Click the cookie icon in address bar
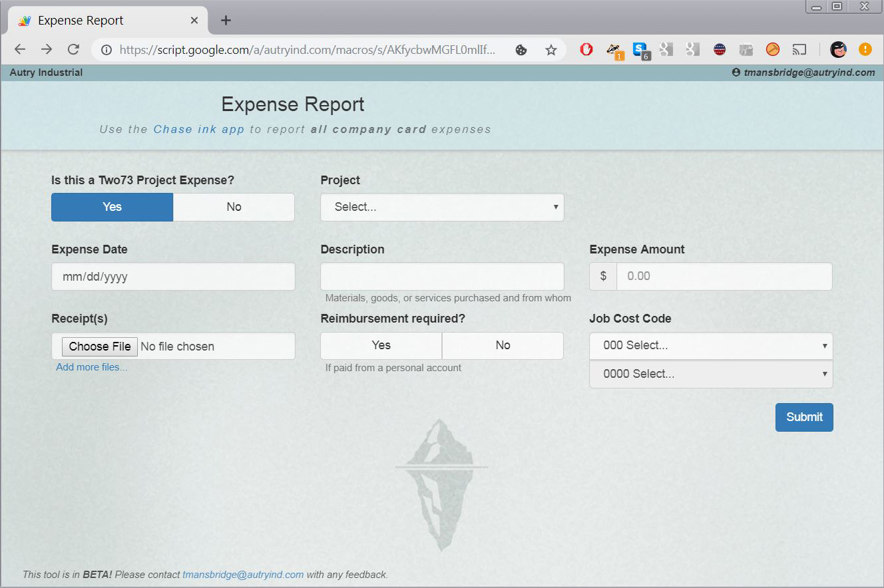 [522, 50]
